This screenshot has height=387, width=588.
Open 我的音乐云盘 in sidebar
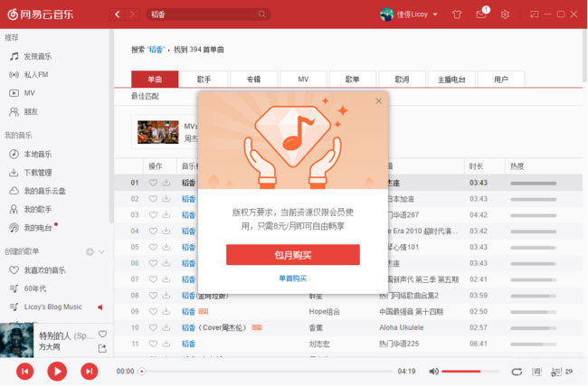click(44, 191)
